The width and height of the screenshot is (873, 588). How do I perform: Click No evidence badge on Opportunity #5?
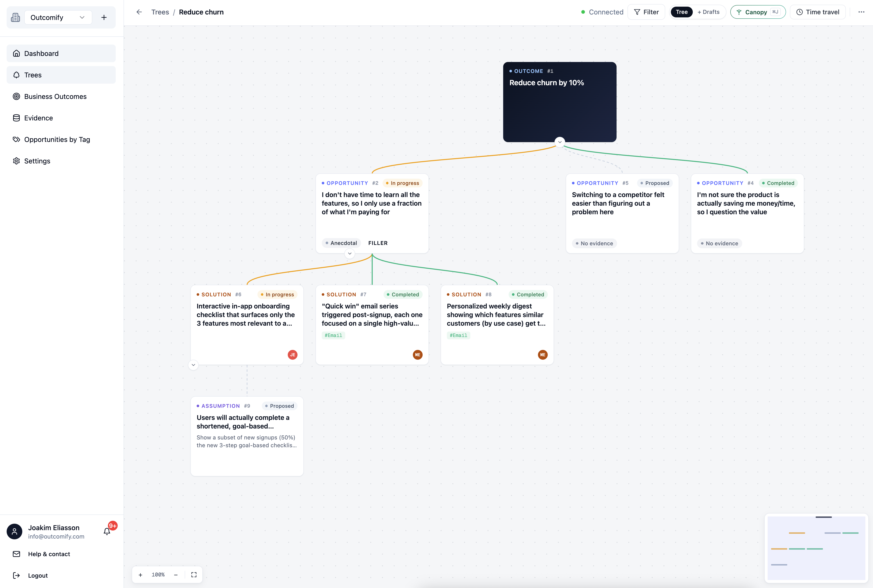click(594, 243)
